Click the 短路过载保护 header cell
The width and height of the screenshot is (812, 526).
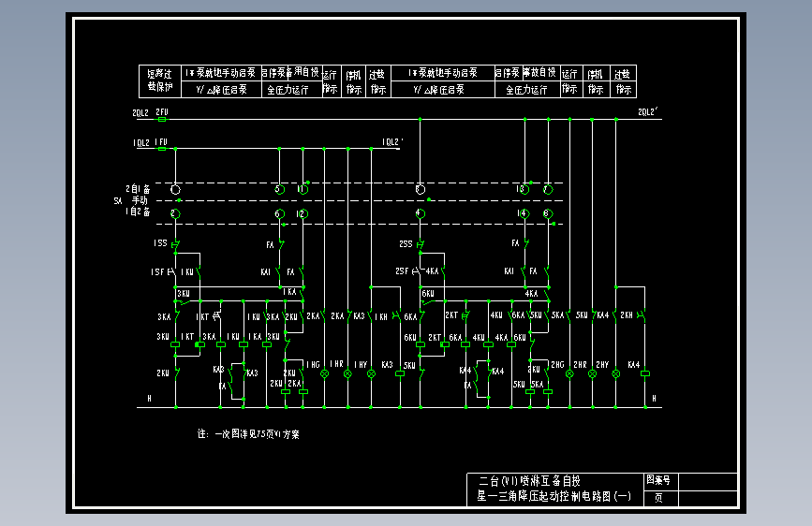click(160, 80)
